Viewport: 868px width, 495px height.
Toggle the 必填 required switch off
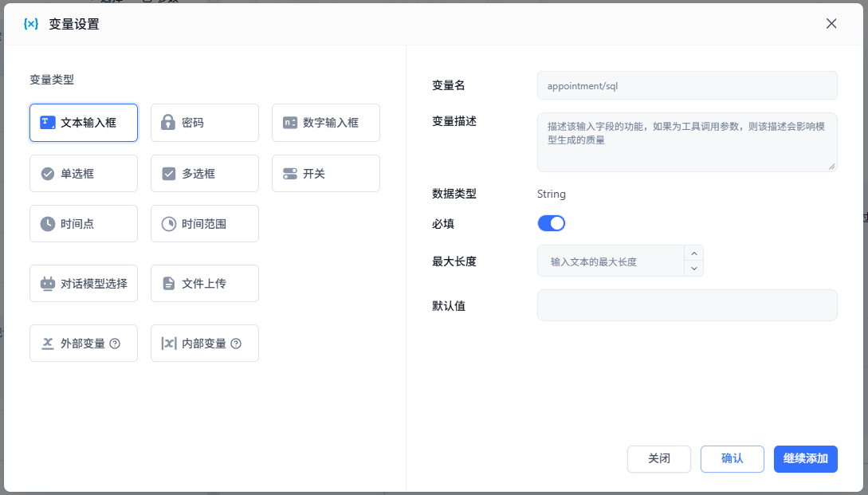552,223
